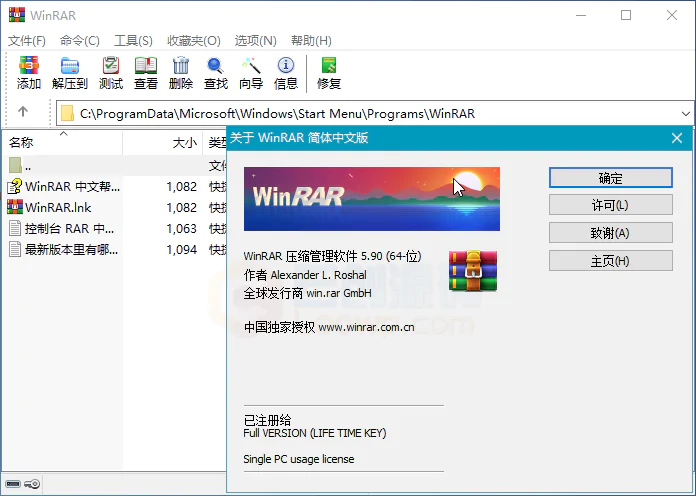Click the 许可(L) license button

[x=611, y=205]
